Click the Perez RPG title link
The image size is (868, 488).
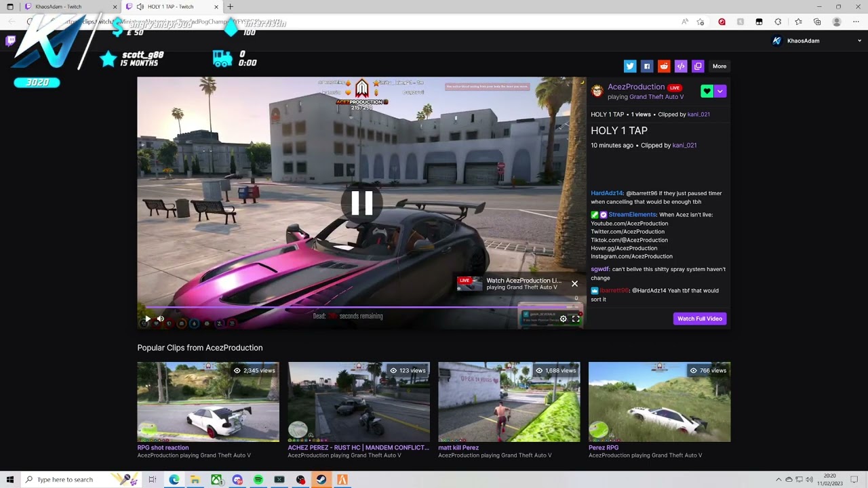pyautogui.click(x=604, y=447)
